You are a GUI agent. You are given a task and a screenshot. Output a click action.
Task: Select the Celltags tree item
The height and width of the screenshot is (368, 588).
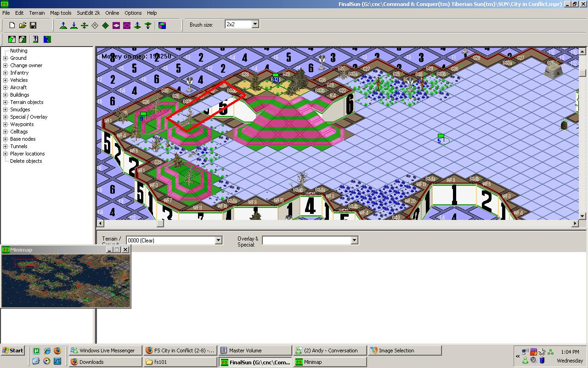point(19,132)
